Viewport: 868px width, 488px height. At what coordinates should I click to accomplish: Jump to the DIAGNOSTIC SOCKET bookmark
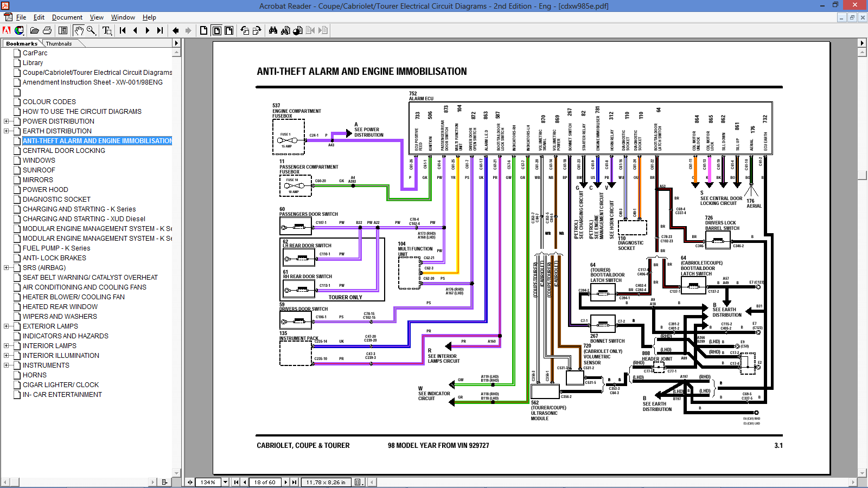click(x=56, y=200)
